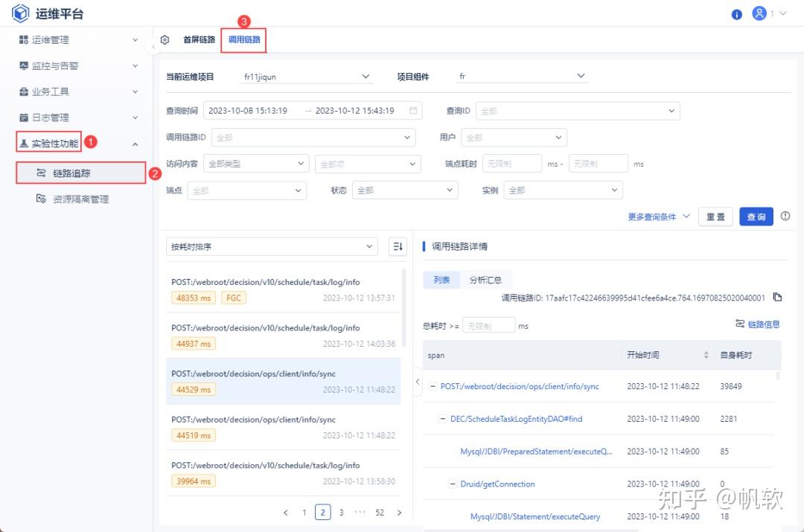This screenshot has width=804, height=532.
Task: Click maximum 端点耗时 input field
Action: (598, 164)
